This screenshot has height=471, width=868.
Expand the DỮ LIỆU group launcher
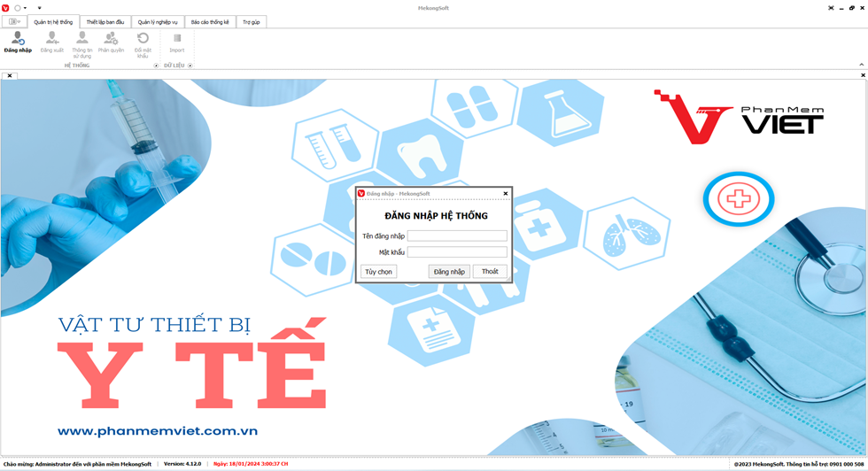[x=190, y=66]
